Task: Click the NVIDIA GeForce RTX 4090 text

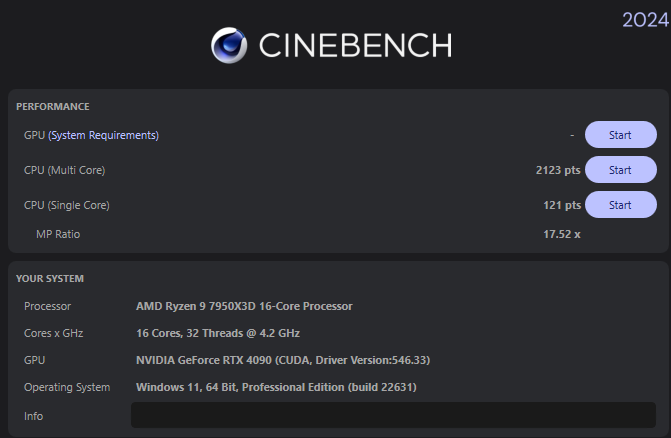Action: pyautogui.click(x=283, y=360)
